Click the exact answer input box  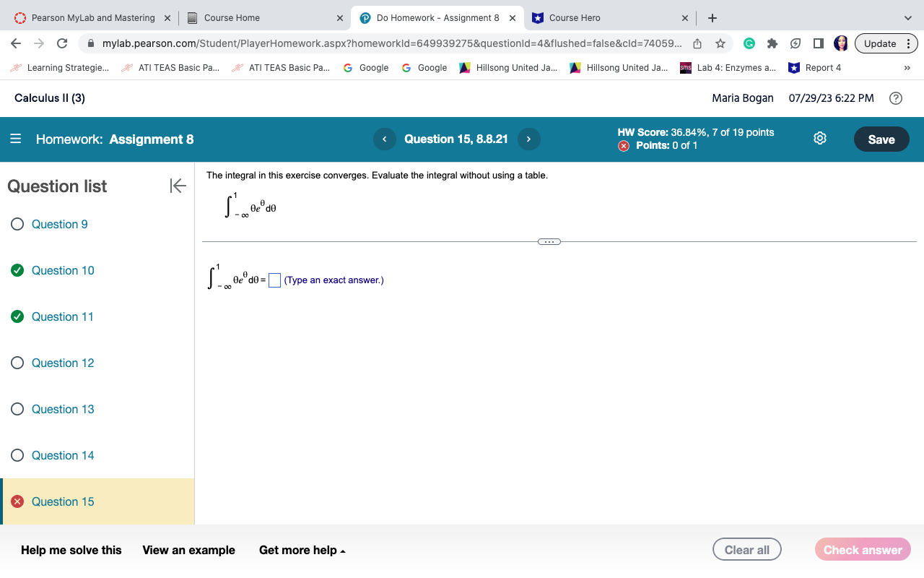click(274, 280)
